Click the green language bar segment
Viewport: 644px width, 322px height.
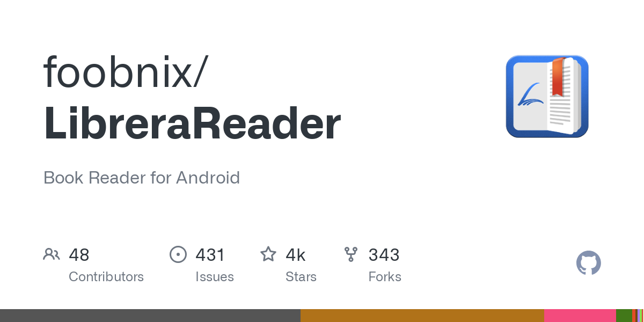pos(624,316)
